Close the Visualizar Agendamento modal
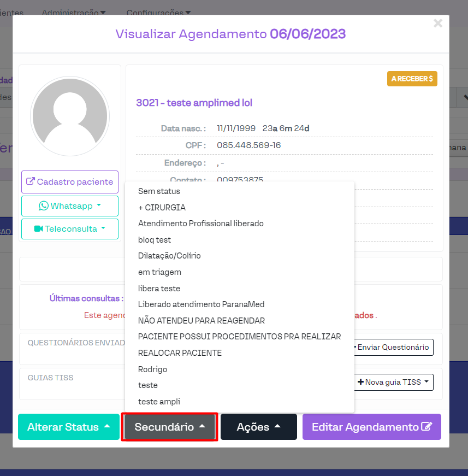The height and width of the screenshot is (476, 468). point(437,23)
